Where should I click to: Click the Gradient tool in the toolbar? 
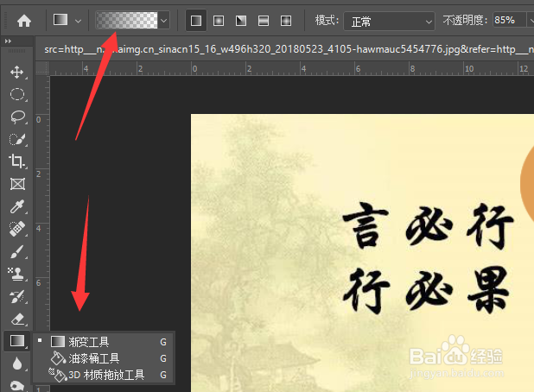pyautogui.click(x=17, y=341)
